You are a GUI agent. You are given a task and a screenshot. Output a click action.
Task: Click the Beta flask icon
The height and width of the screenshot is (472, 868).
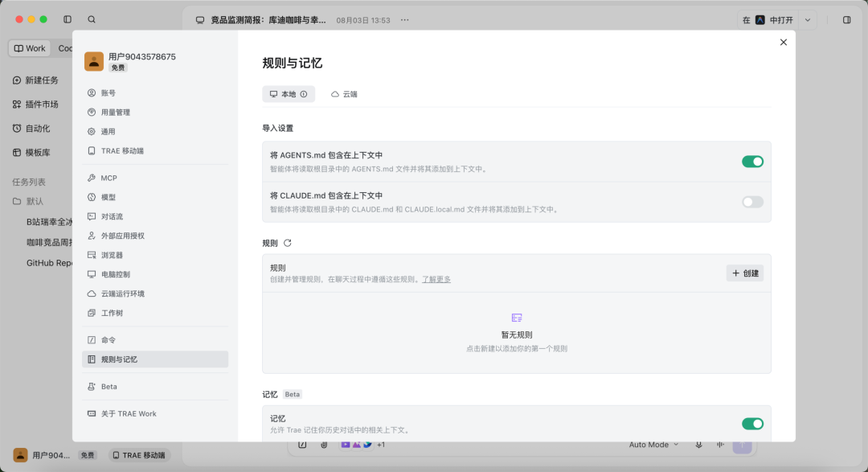(x=92, y=387)
